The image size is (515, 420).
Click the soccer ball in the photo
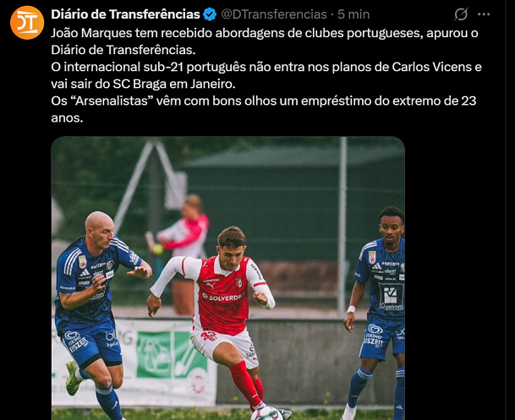point(266,413)
